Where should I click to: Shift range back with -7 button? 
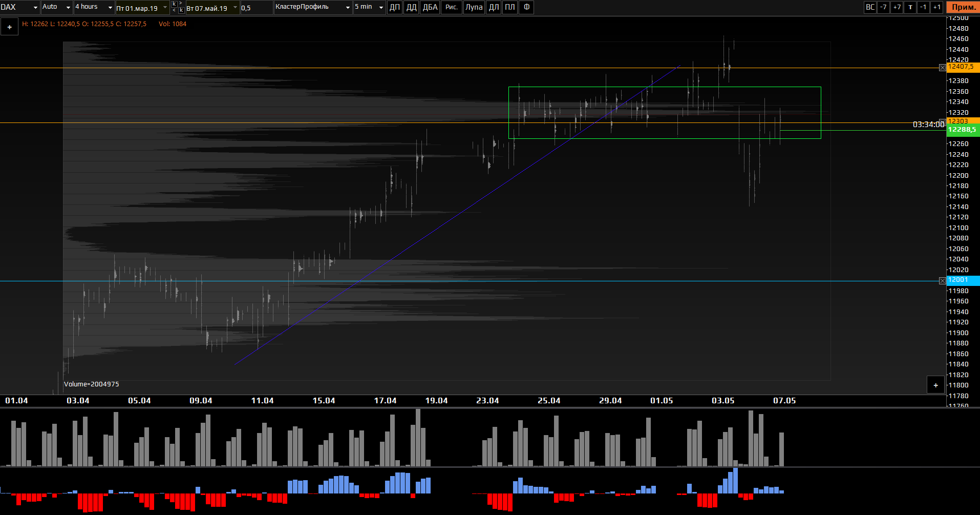click(x=883, y=7)
